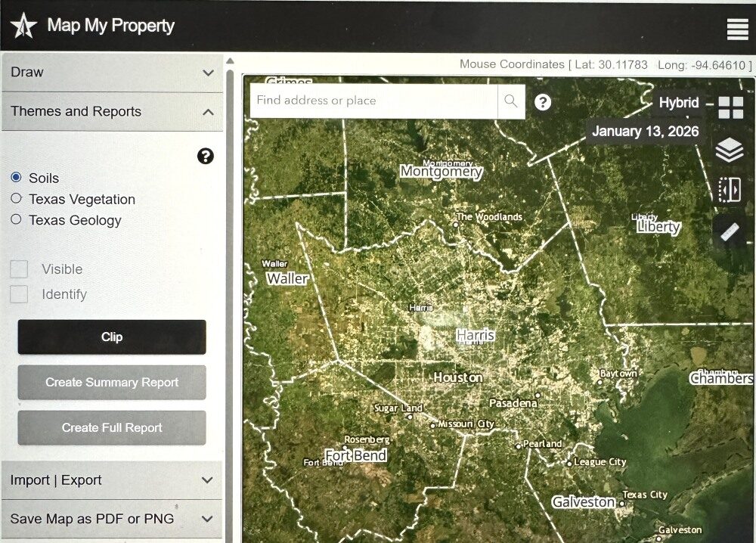Select the Soils radio button

16,177
